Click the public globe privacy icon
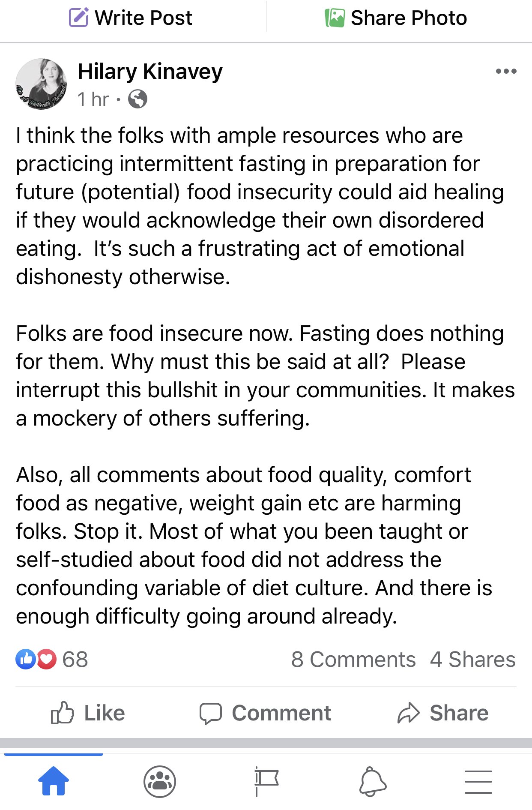Image resolution: width=532 pixels, height=810 pixels. pyautogui.click(x=138, y=99)
